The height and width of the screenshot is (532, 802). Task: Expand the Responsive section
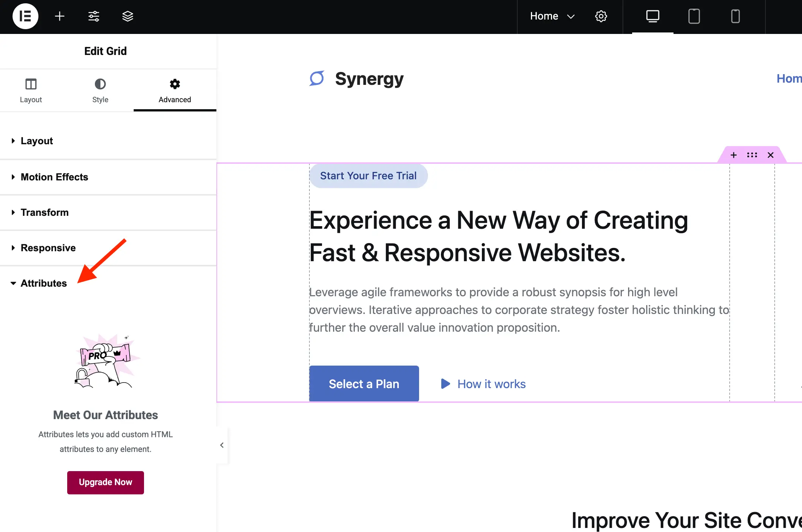point(108,248)
